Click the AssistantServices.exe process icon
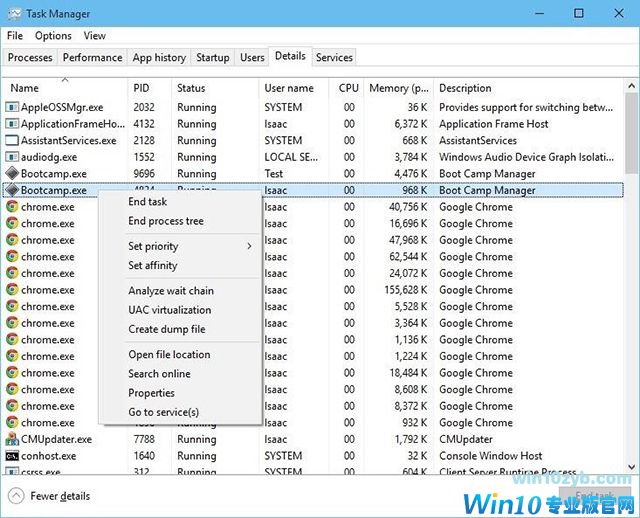The height and width of the screenshot is (518, 640). (12, 141)
